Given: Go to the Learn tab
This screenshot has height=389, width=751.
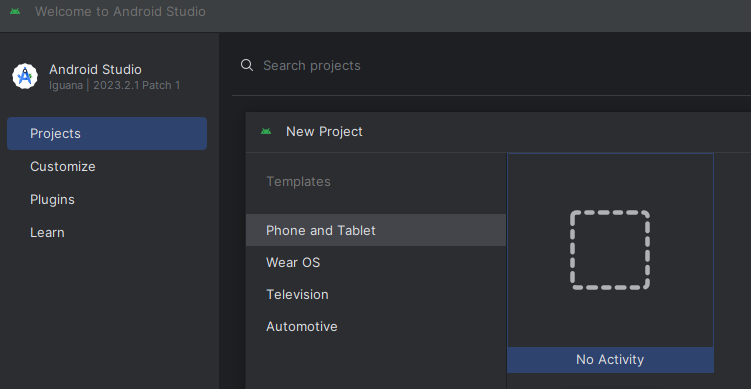Looking at the screenshot, I should coord(107,233).
